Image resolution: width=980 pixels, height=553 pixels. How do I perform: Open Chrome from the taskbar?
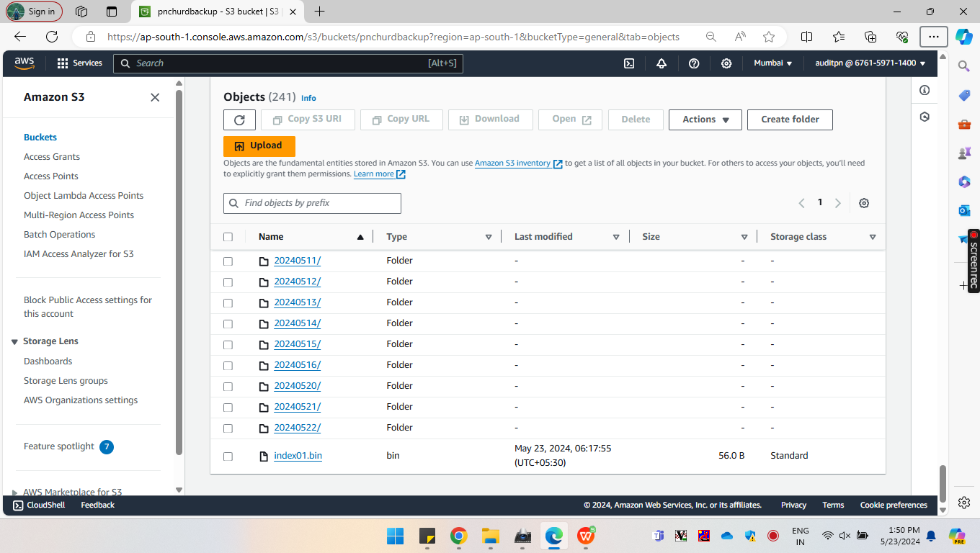coord(458,536)
